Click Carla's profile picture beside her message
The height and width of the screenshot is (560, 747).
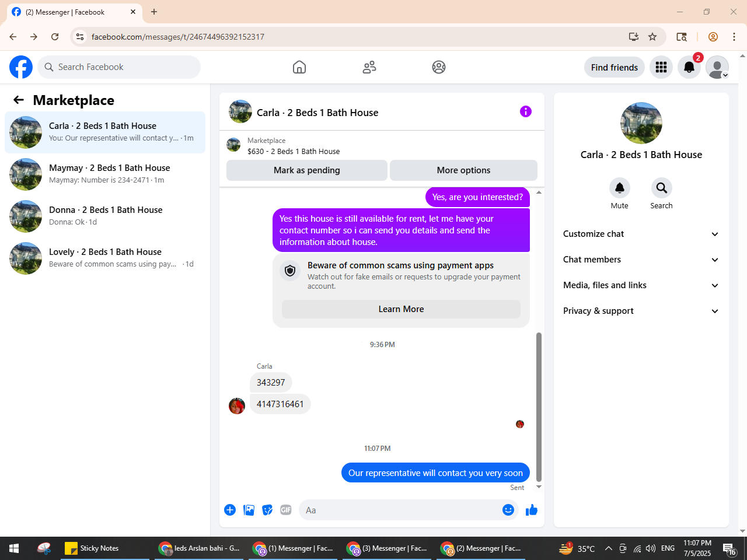click(237, 406)
